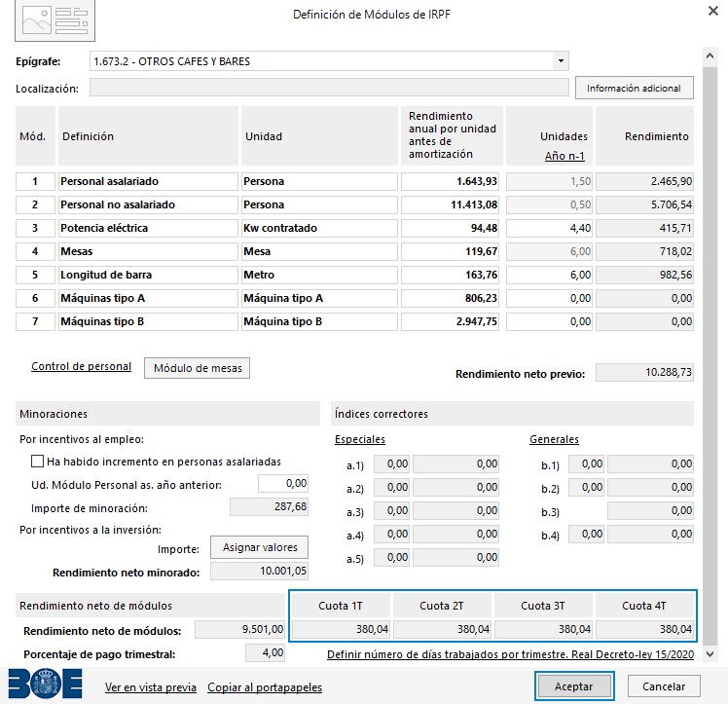This screenshot has width=728, height=704.
Task: Click Porcentaje de pago trimestral value 4,00
Action: pos(265,652)
